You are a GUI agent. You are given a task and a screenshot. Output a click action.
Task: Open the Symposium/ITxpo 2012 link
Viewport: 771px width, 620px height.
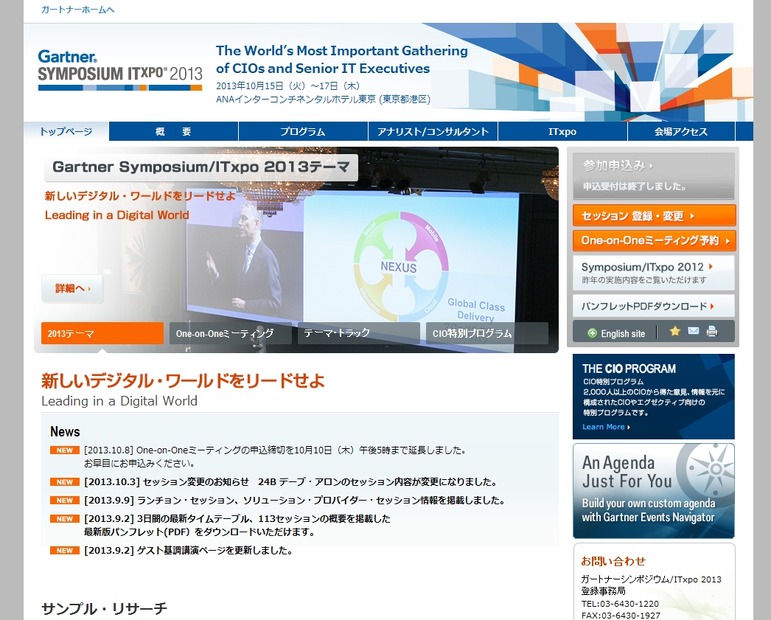654,272
